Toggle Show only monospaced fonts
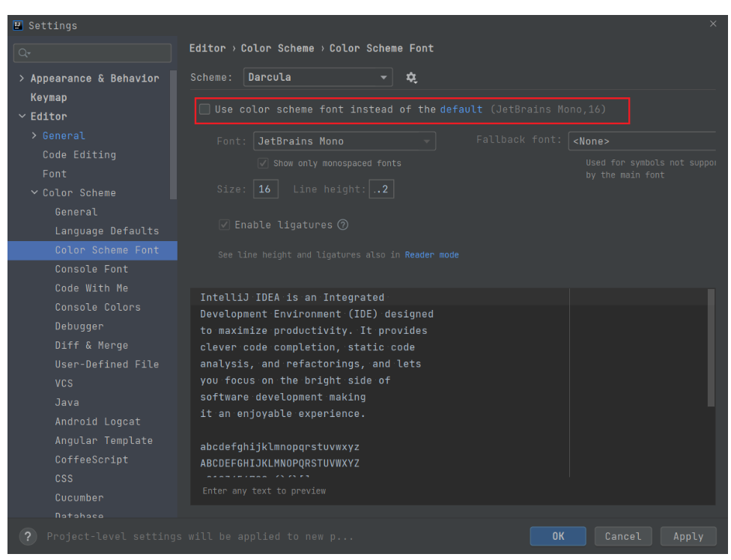Viewport: 731px width, 560px height. (x=263, y=162)
